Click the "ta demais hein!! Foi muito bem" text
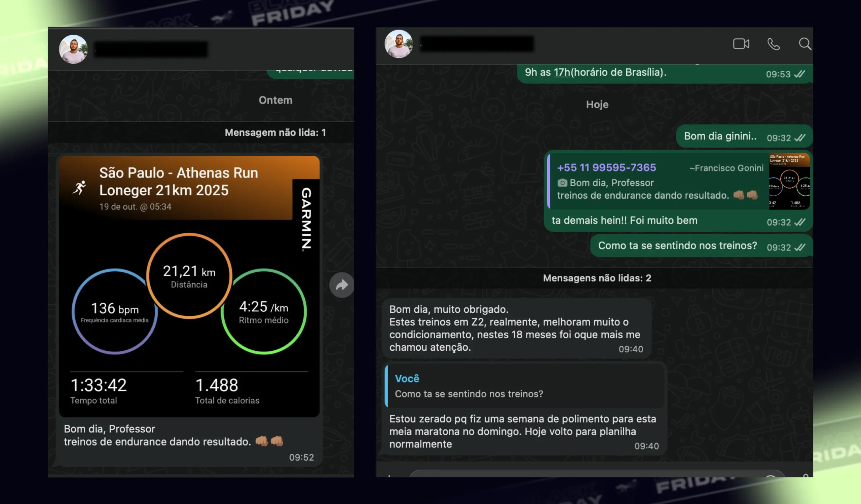The image size is (861, 504). pyautogui.click(x=624, y=221)
